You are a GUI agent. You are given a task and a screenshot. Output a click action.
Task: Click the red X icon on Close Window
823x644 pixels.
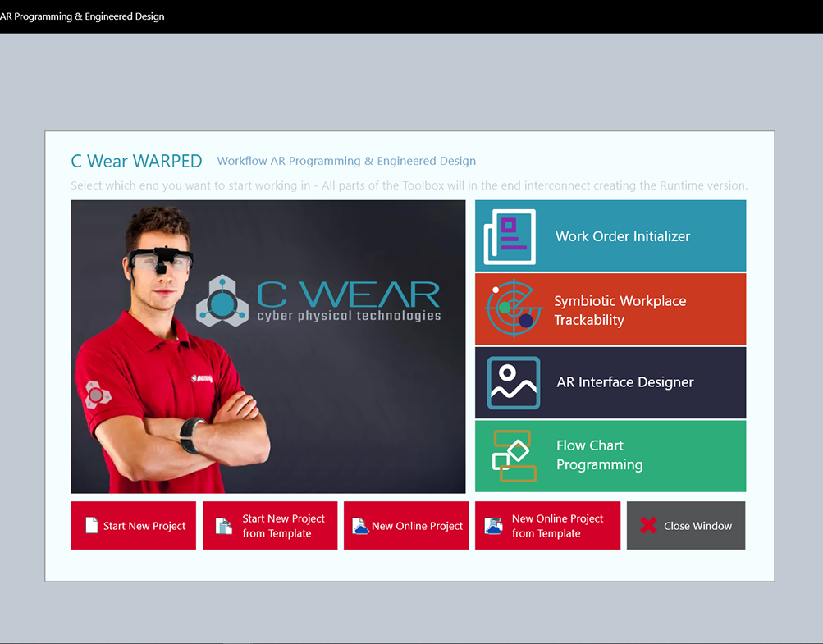649,525
